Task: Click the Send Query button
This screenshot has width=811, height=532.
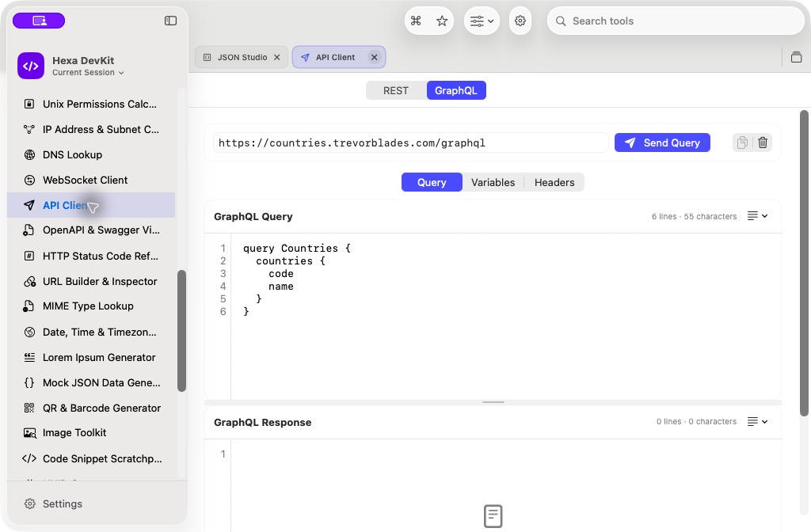Action: pyautogui.click(x=662, y=142)
